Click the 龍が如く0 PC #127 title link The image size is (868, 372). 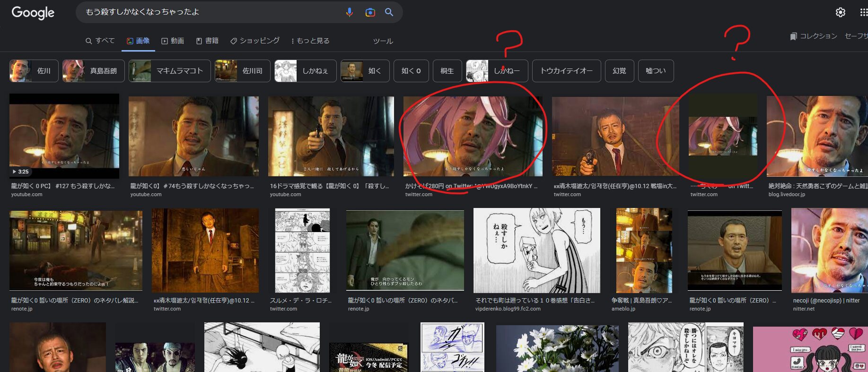pos(63,186)
